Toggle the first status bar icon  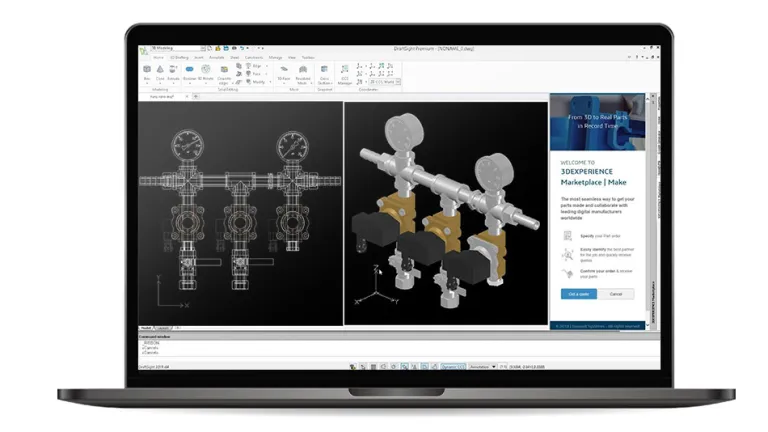click(x=353, y=366)
